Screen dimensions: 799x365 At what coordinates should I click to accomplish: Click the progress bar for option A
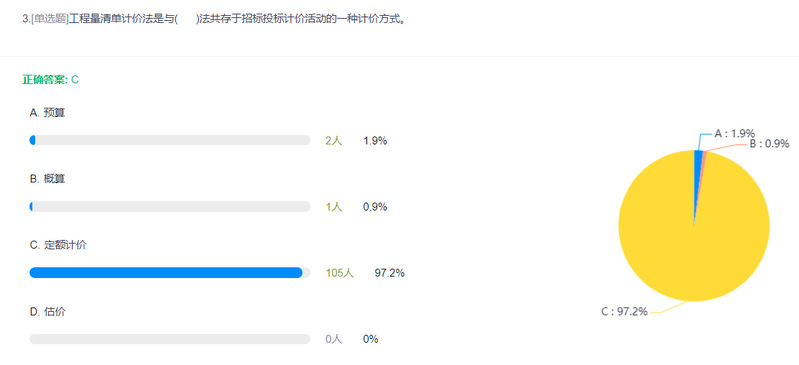tap(170, 140)
